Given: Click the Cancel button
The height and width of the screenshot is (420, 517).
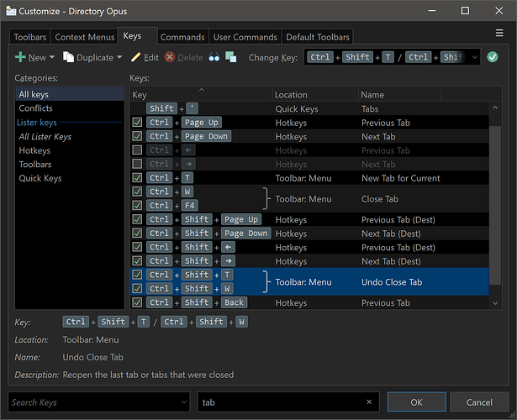Looking at the screenshot, I should tap(479, 402).
